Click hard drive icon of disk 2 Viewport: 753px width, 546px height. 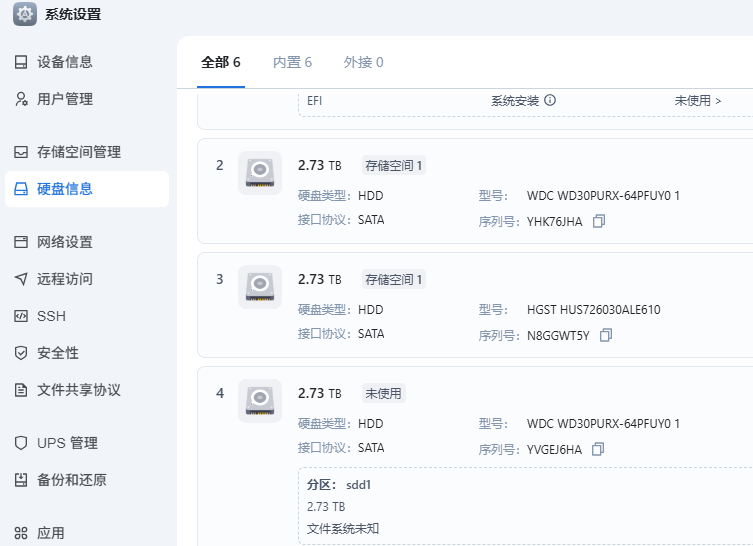(x=260, y=173)
